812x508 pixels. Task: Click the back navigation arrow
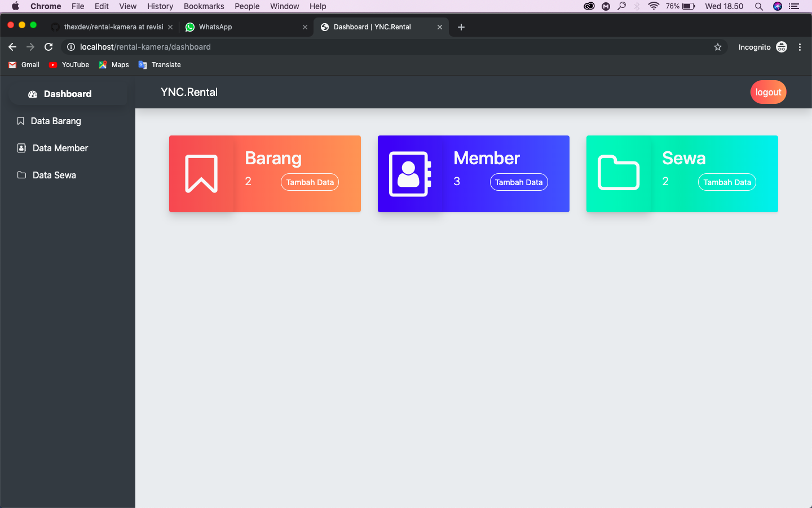pyautogui.click(x=12, y=47)
